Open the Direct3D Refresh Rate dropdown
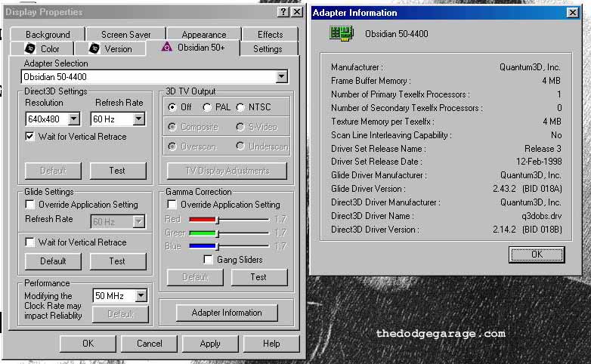Screen dimensions: 591x364 (x=139, y=119)
